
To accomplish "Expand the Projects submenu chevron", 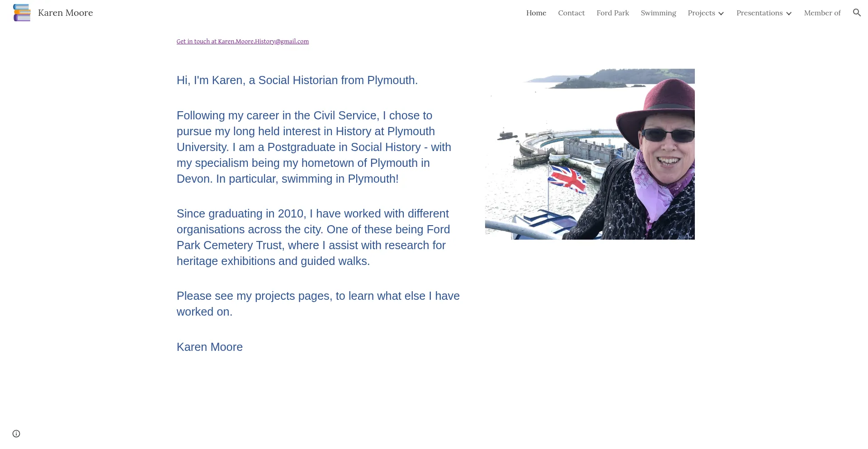I will [x=721, y=13].
